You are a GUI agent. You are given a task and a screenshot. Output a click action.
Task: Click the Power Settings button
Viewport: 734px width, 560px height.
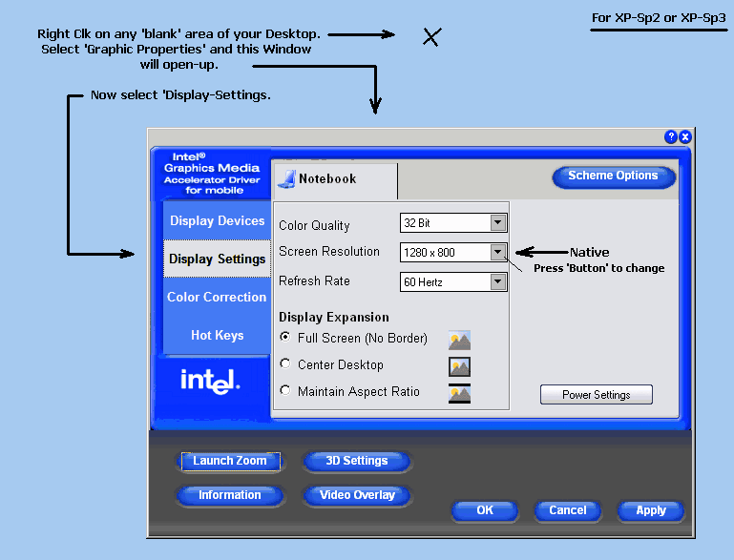[596, 394]
